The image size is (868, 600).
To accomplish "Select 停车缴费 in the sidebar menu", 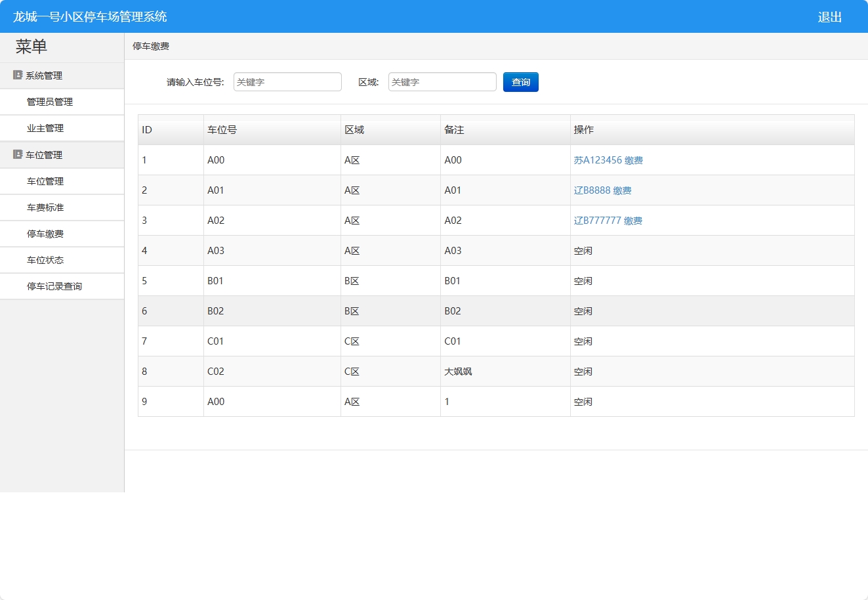I will [45, 234].
